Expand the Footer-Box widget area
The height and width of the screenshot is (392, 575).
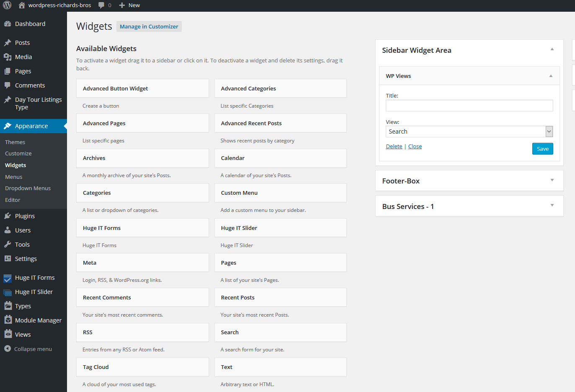point(552,180)
